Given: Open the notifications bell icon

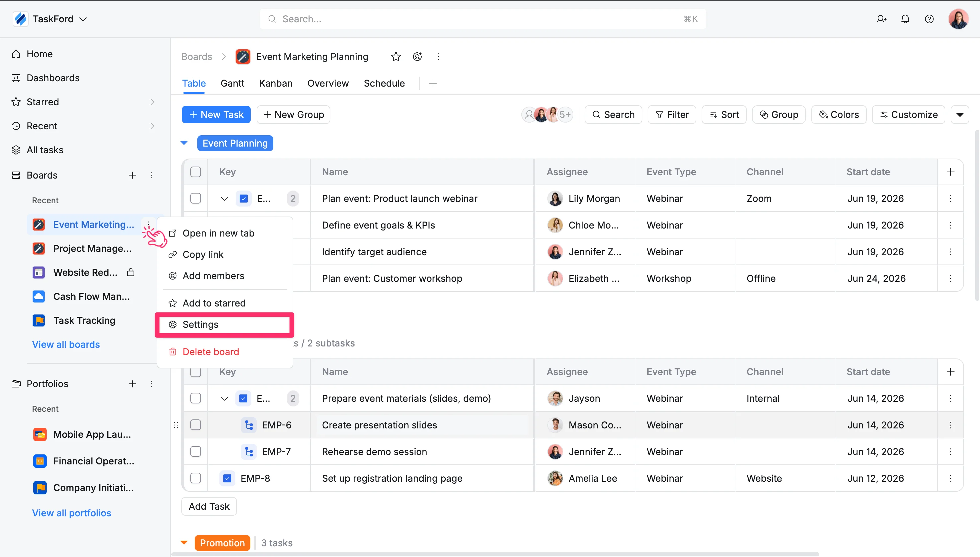Looking at the screenshot, I should click(905, 19).
